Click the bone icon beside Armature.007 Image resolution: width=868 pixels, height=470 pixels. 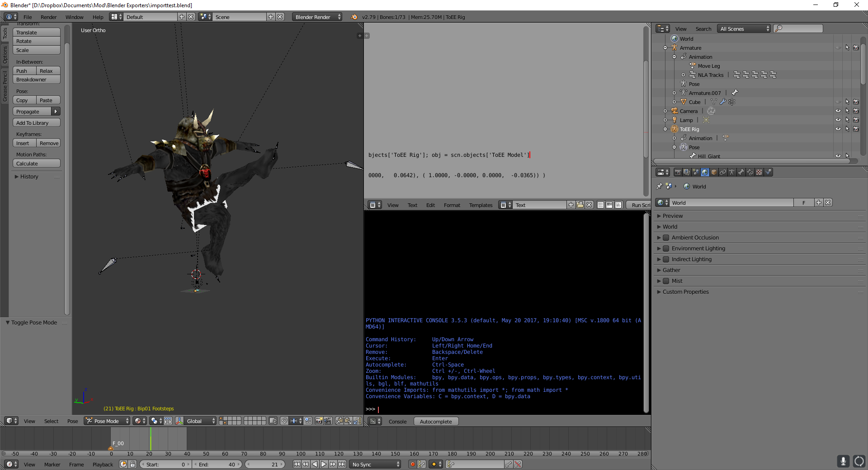(x=735, y=93)
